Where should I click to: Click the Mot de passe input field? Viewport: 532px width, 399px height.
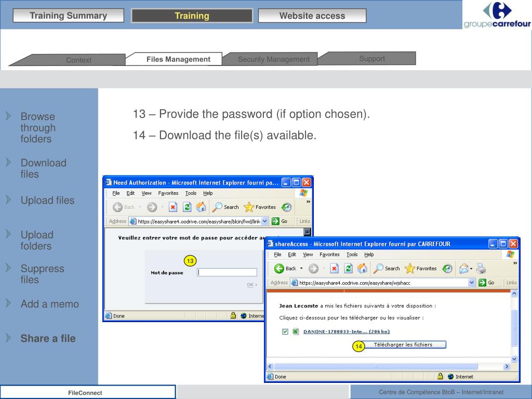(x=227, y=272)
